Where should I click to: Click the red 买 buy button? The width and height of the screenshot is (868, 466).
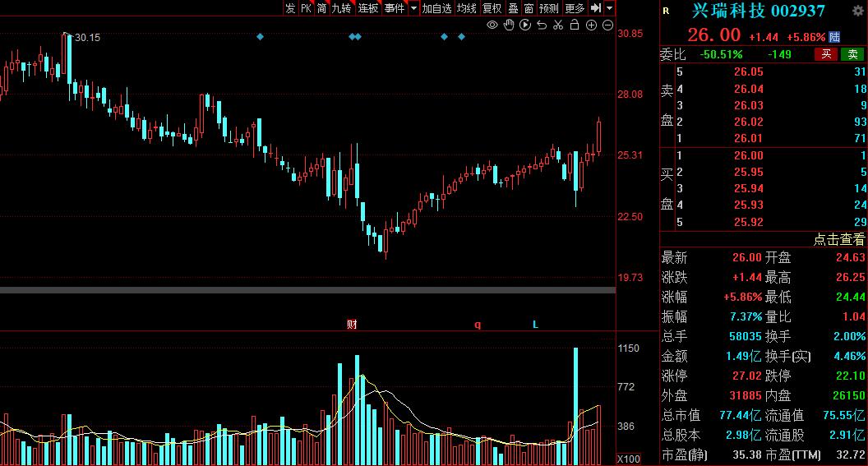(826, 54)
